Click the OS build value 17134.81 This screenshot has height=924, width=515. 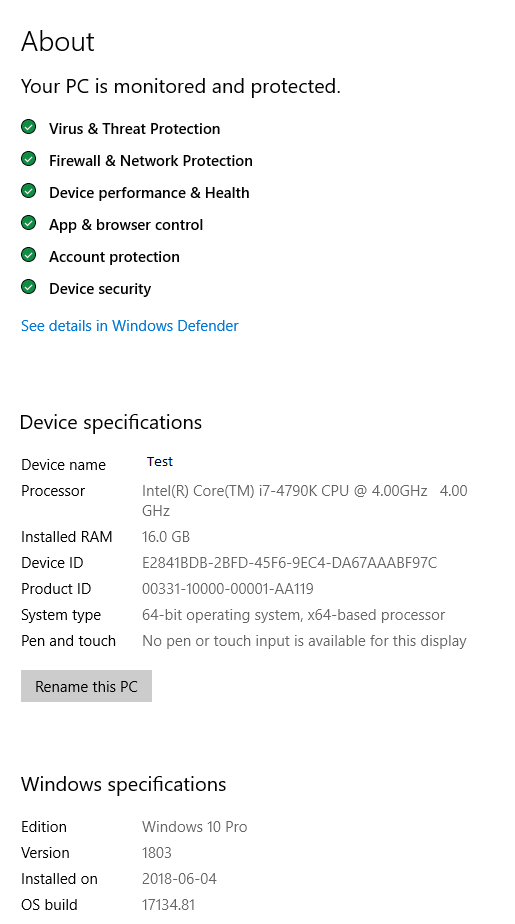point(169,905)
